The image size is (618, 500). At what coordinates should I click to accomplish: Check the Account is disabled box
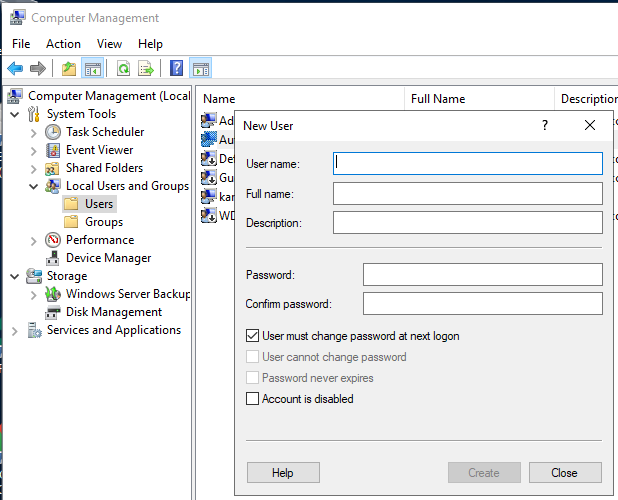point(252,399)
